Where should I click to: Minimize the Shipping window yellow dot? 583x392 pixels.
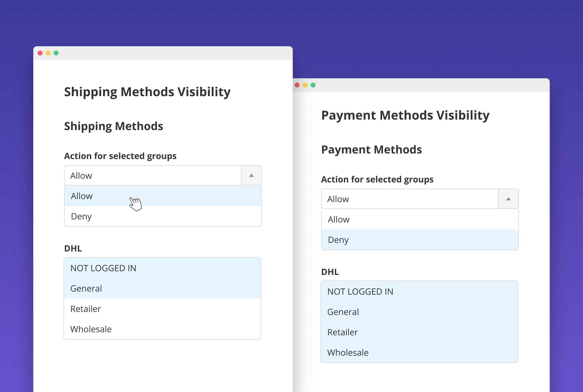(48, 53)
